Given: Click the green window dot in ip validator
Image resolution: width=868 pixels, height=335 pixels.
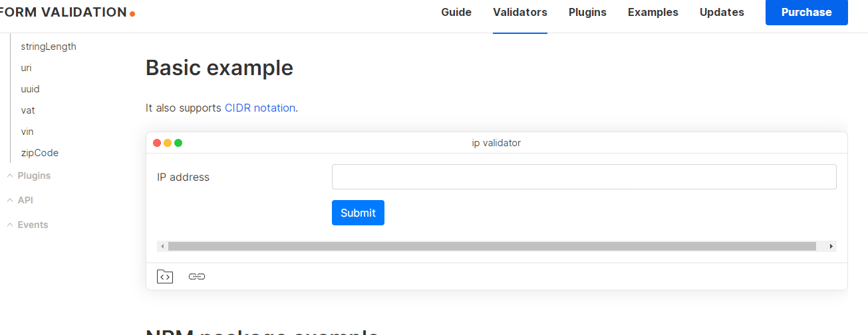Looking at the screenshot, I should pyautogui.click(x=178, y=143).
